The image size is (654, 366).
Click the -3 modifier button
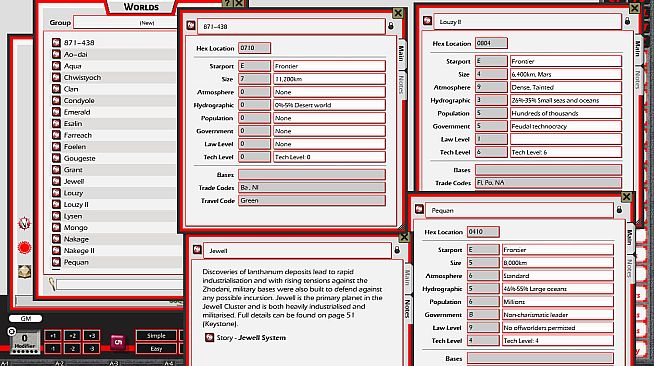pyautogui.click(x=91, y=348)
